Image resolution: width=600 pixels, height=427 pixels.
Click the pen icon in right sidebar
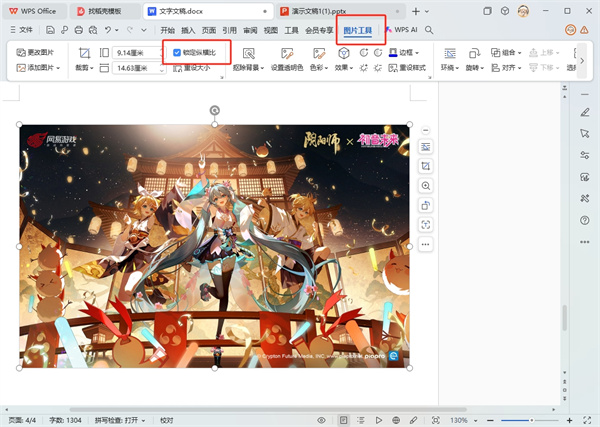[x=585, y=112]
